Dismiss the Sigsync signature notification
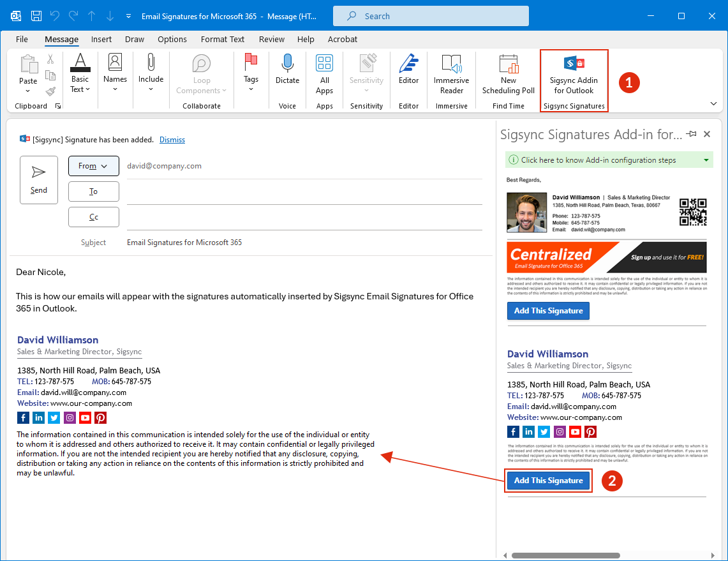 point(172,140)
